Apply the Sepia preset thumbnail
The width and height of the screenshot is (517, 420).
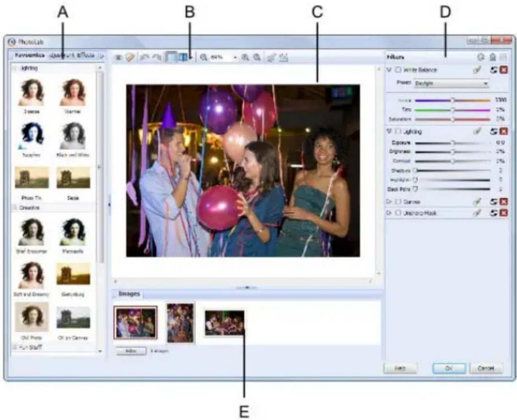(x=73, y=178)
